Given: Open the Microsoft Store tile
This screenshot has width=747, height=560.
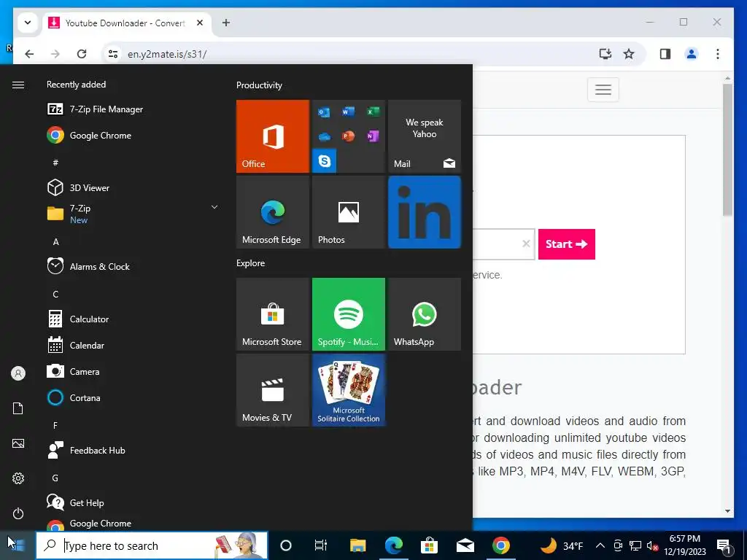Looking at the screenshot, I should tap(273, 314).
